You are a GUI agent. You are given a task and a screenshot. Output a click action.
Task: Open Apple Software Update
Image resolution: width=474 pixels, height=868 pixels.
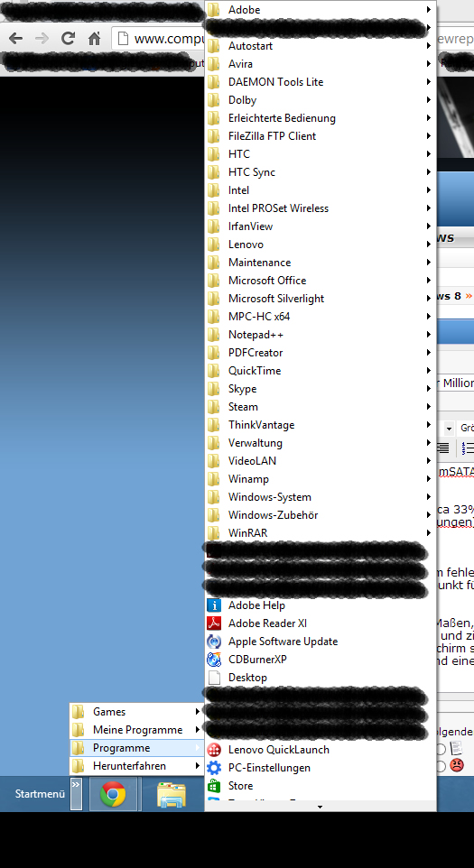pyautogui.click(x=321, y=641)
